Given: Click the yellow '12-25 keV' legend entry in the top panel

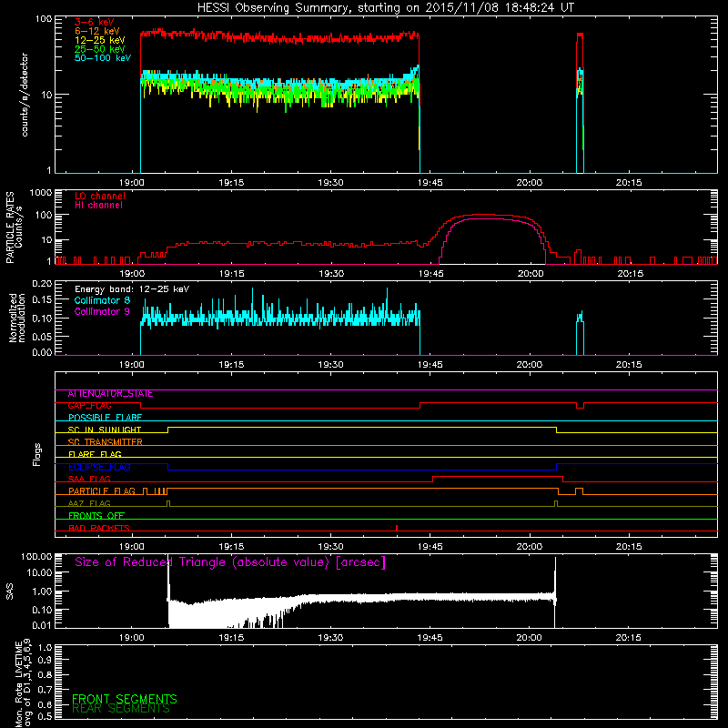Looking at the screenshot, I should 99,40.
